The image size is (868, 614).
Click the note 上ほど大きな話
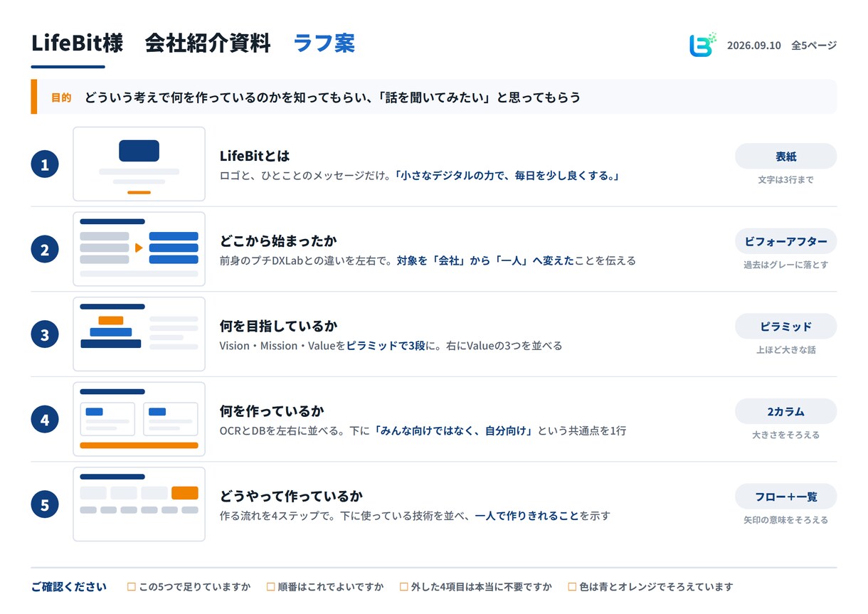pyautogui.click(x=785, y=350)
